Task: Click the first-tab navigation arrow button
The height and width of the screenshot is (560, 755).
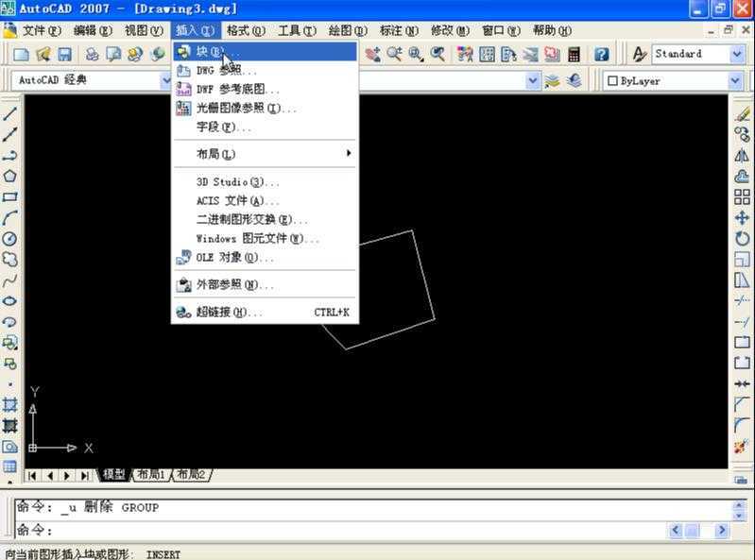Action: (x=32, y=476)
